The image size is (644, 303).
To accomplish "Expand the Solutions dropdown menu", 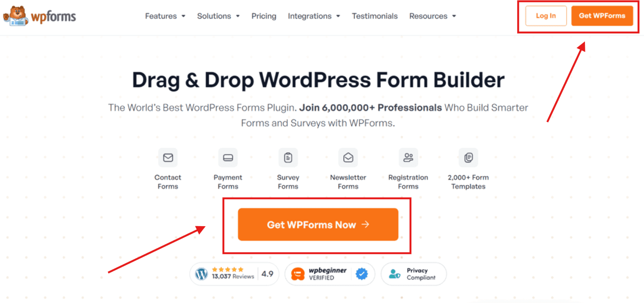I will click(218, 16).
